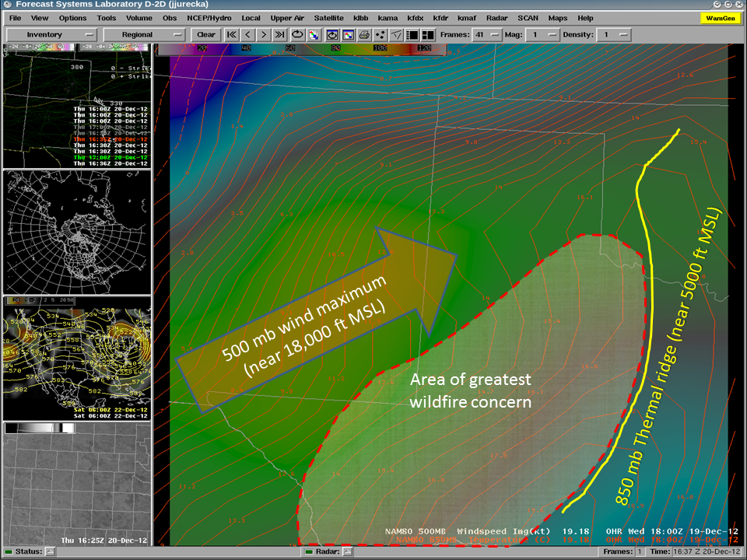Open the Tools menu
This screenshot has height=560, width=747.
(x=107, y=18)
